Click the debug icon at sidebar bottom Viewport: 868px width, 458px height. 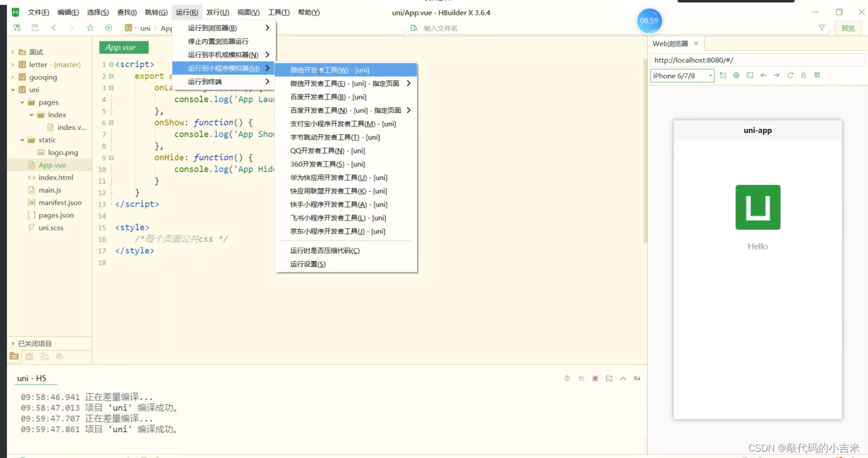pos(29,356)
